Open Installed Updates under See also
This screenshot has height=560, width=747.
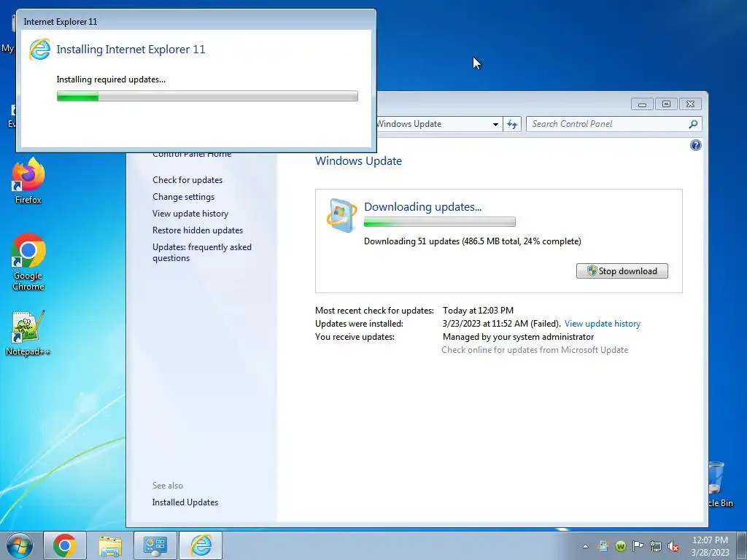(185, 502)
